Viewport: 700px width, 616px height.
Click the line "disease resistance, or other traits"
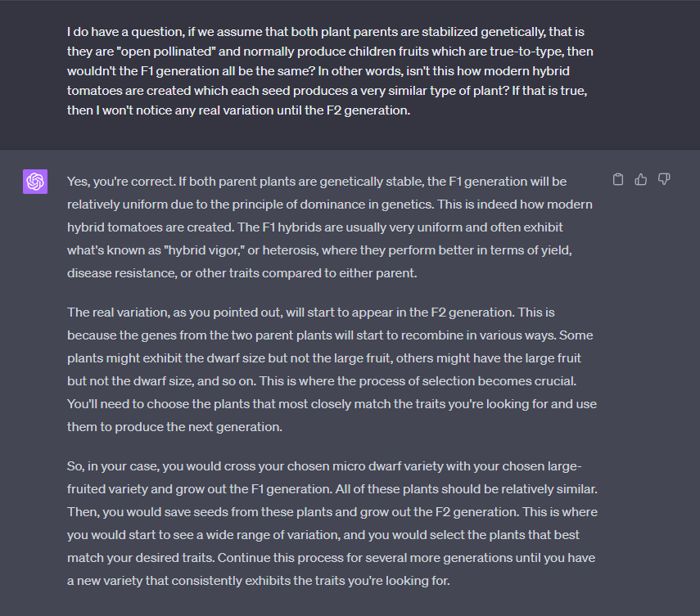click(x=242, y=273)
